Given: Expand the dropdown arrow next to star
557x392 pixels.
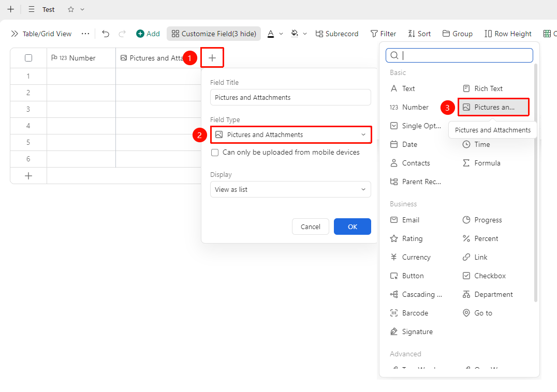Looking at the screenshot, I should 82,10.
